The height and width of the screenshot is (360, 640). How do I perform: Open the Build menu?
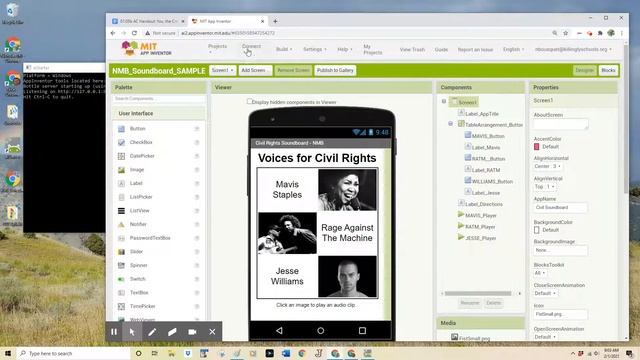284,49
